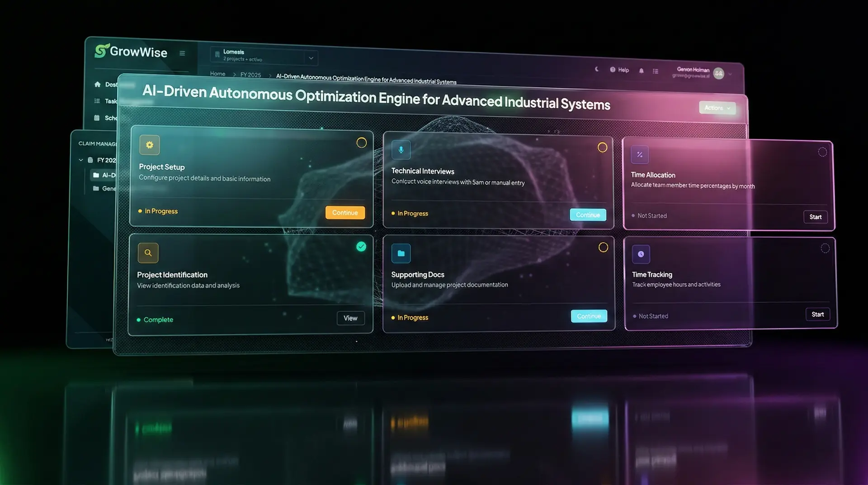Click the folder icon on Supporting Docs card
868x485 pixels.
pyautogui.click(x=401, y=253)
